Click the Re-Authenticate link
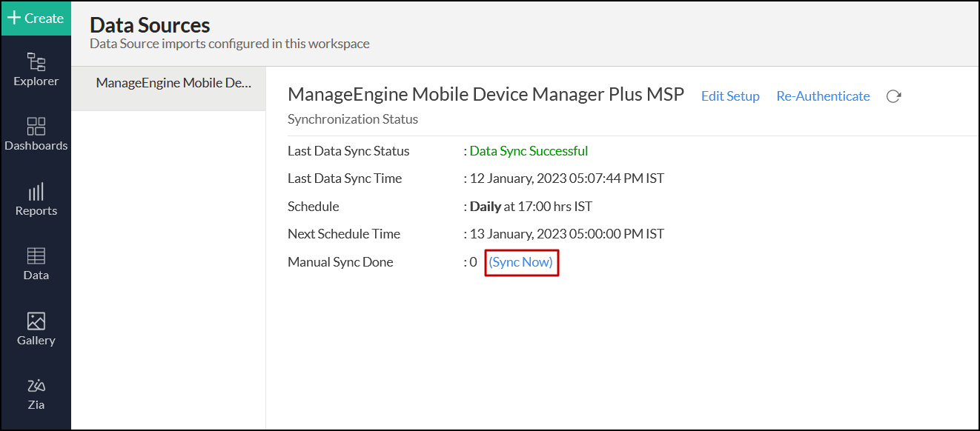The width and height of the screenshot is (980, 431). (x=823, y=96)
